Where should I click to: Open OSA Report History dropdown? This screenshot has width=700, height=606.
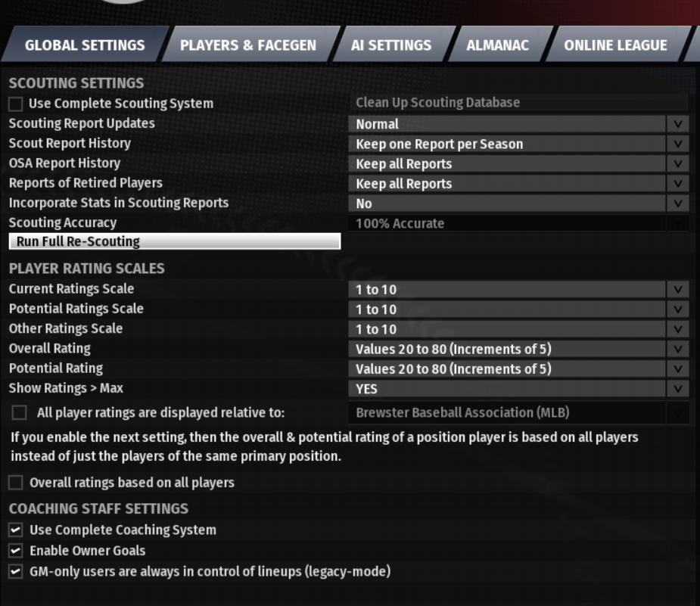point(518,163)
